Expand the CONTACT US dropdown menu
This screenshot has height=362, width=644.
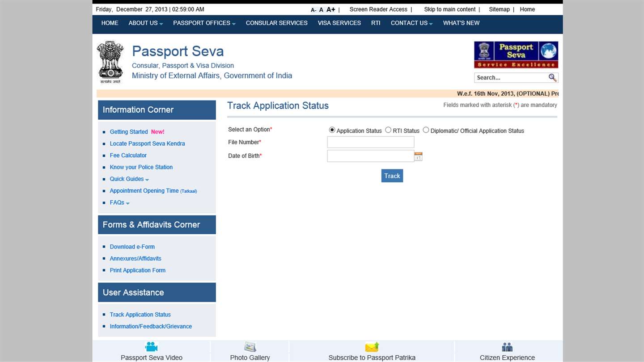pos(412,23)
